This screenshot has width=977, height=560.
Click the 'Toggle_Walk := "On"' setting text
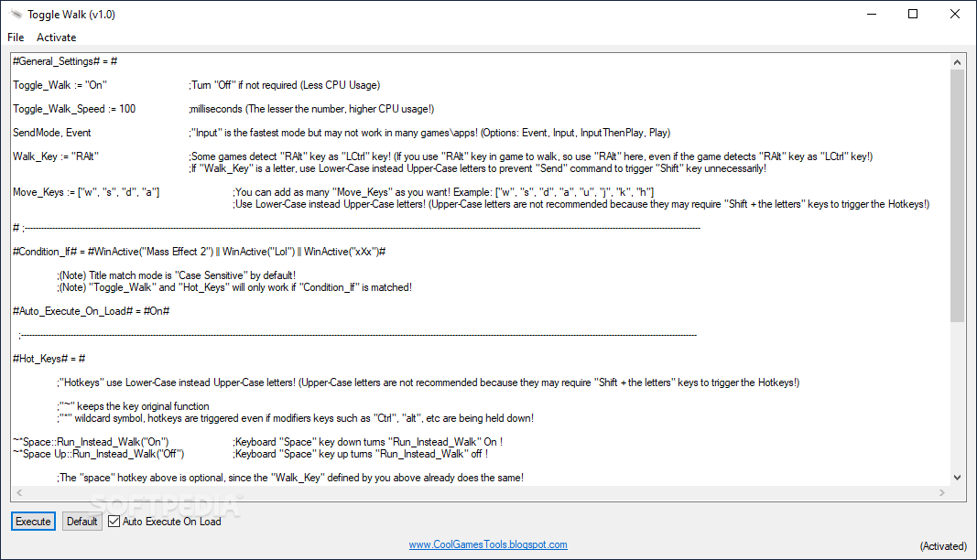click(x=60, y=85)
